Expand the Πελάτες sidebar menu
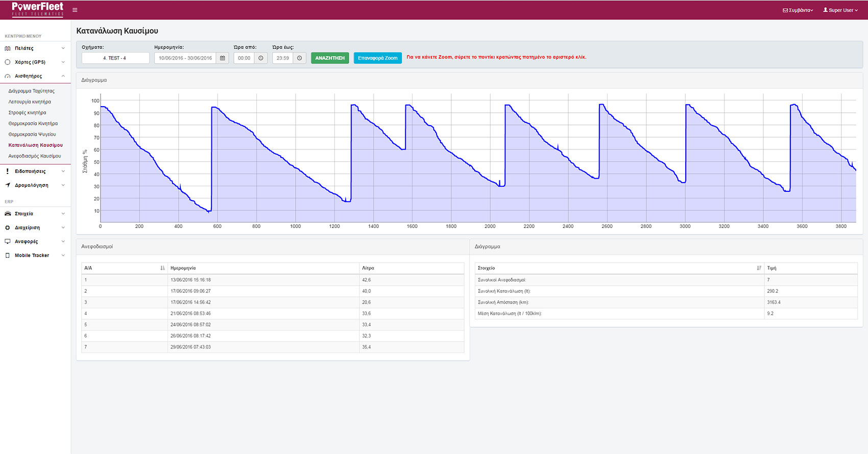This screenshot has width=868, height=454. (x=35, y=48)
